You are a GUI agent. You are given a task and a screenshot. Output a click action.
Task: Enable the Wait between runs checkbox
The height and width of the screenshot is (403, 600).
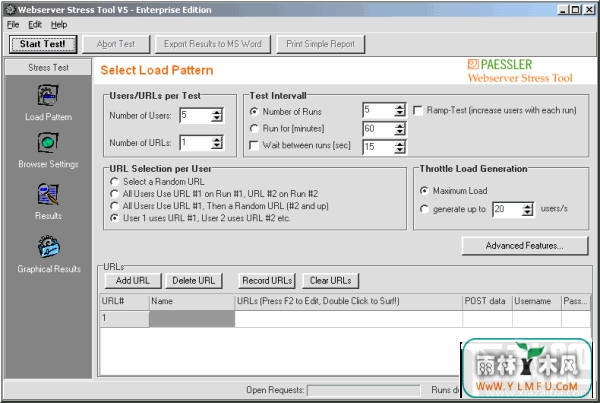point(254,145)
